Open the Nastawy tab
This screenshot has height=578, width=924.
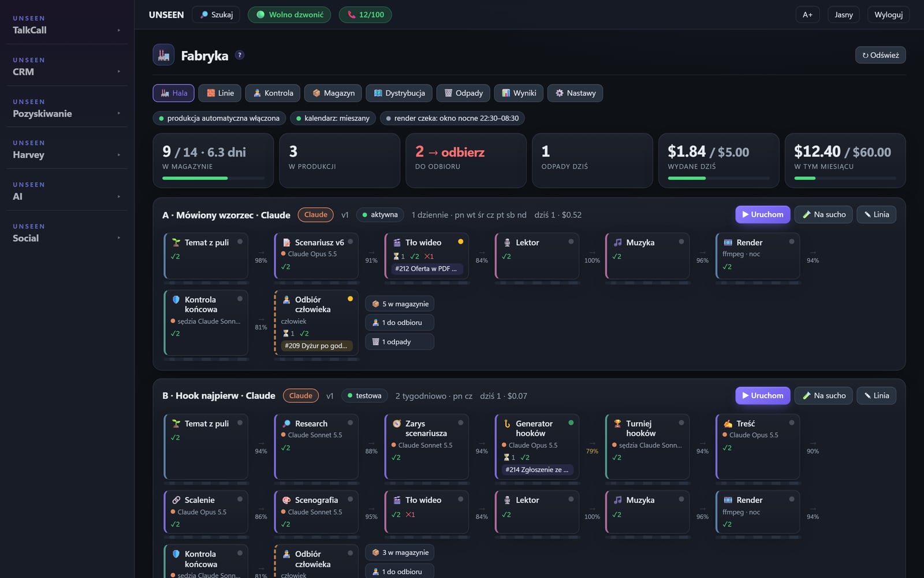575,93
